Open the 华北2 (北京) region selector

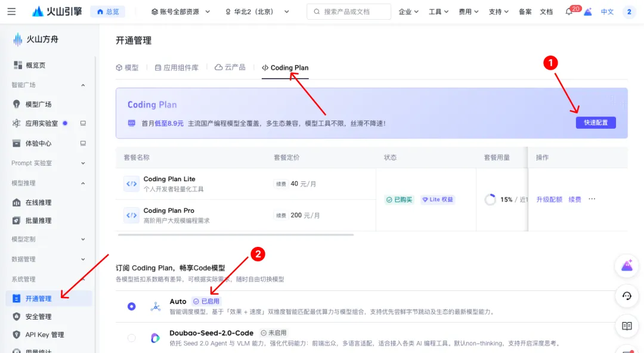pos(257,11)
